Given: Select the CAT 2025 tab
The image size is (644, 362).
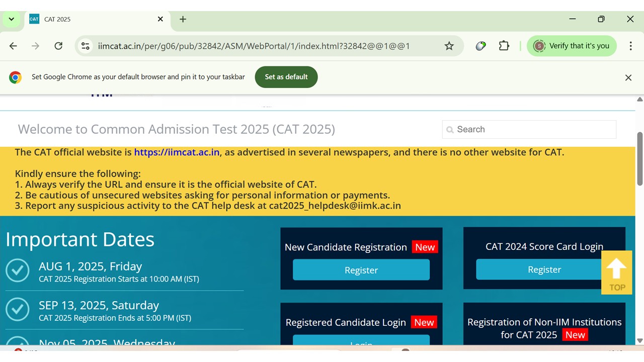Looking at the screenshot, I should 91,19.
